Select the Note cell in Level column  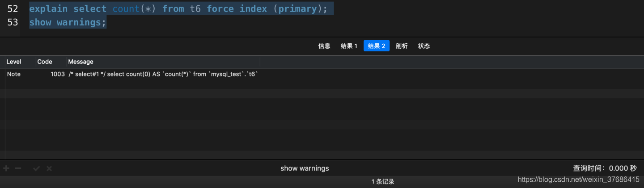point(14,74)
